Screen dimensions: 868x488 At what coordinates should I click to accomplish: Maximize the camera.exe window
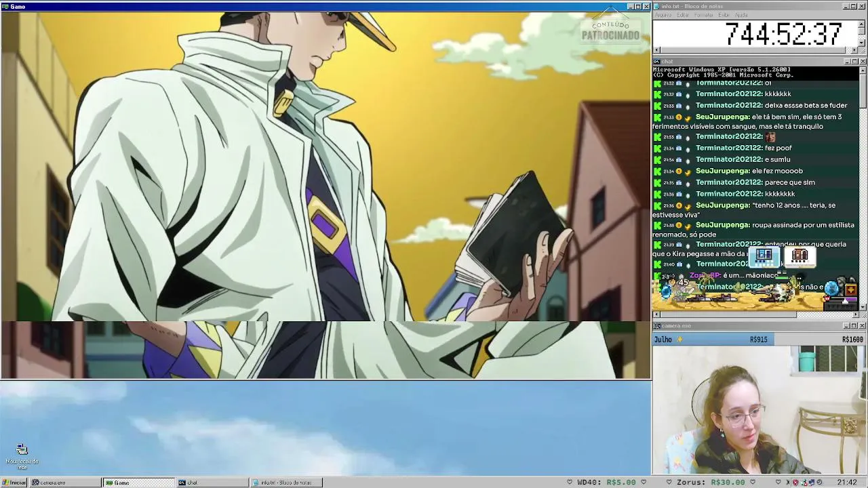pos(854,326)
